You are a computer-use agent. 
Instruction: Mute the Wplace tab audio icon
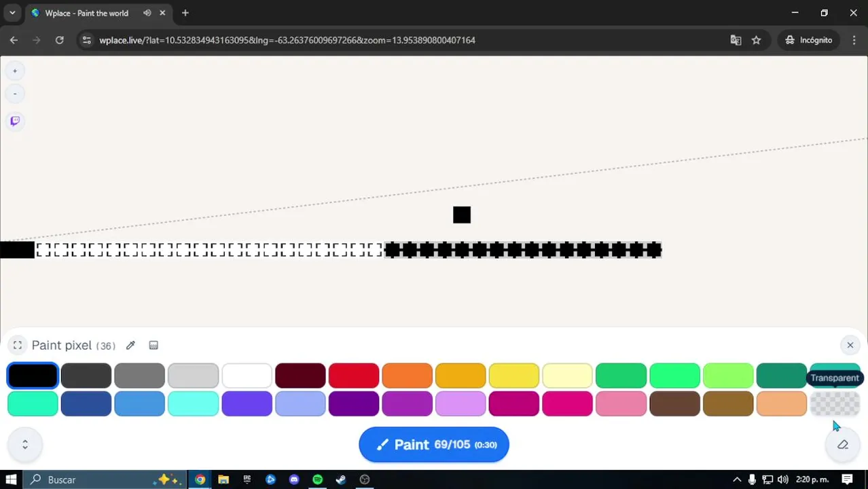coord(147,13)
